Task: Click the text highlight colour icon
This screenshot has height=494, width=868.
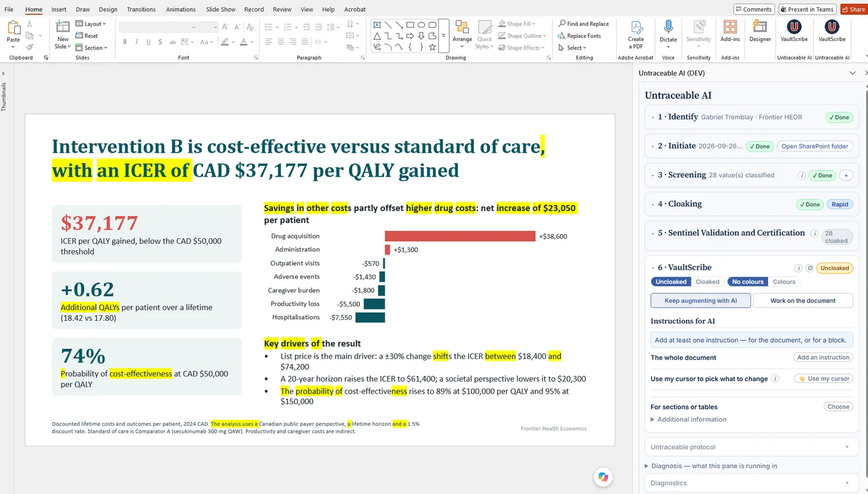Action: click(x=225, y=42)
